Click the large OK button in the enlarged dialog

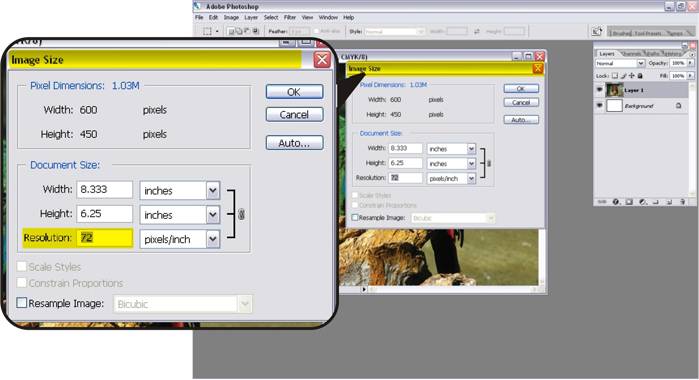click(294, 92)
